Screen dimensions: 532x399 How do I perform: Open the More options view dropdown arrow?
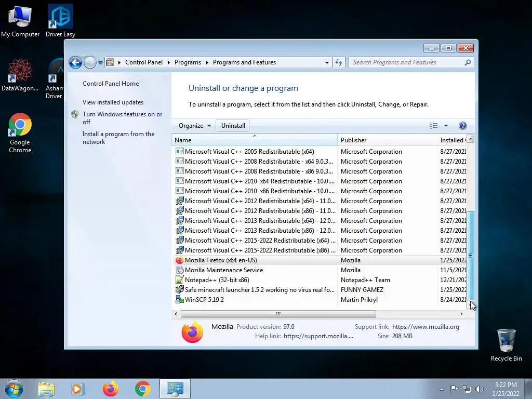[446, 126]
